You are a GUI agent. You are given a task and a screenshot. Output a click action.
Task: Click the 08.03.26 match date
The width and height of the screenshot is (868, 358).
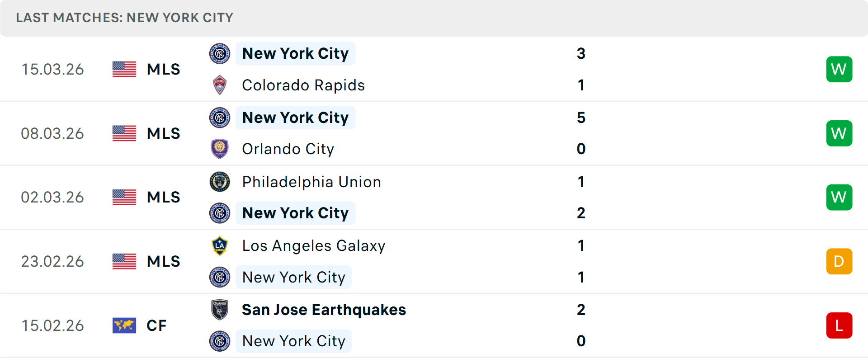52,133
